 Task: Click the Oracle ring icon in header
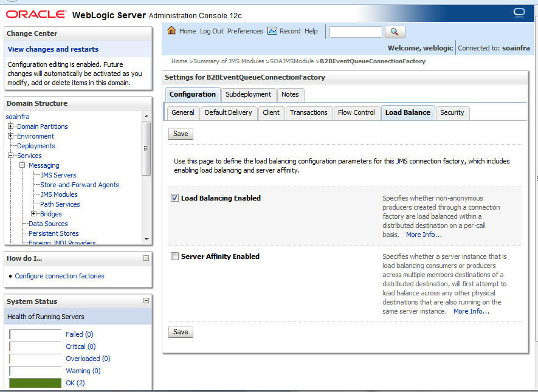[519, 13]
